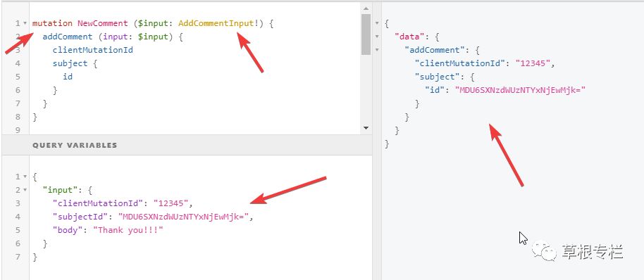Screen dimensions: 644x280
Task: Click line number 8 in the query editor gutter
Action: 17,116
